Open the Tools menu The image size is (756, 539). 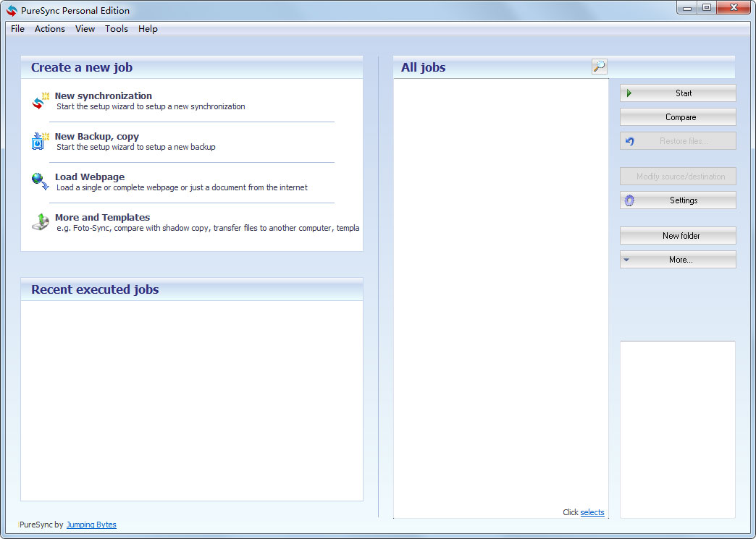point(116,29)
